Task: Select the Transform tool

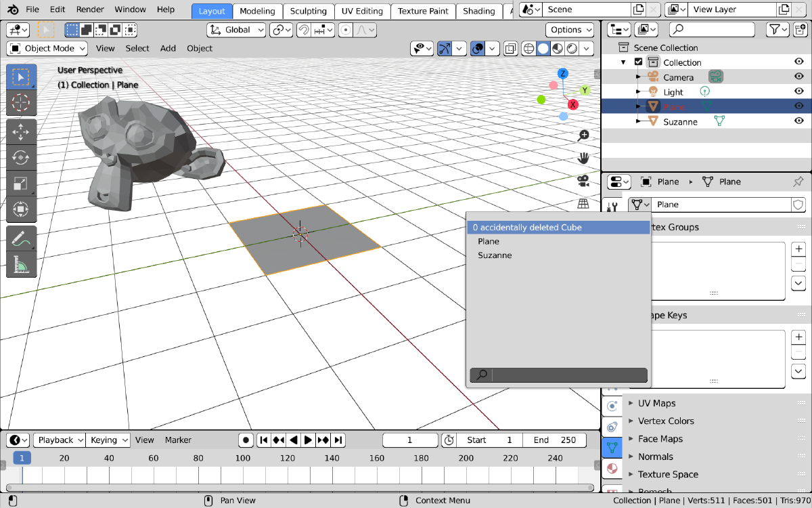Action: coord(21,209)
